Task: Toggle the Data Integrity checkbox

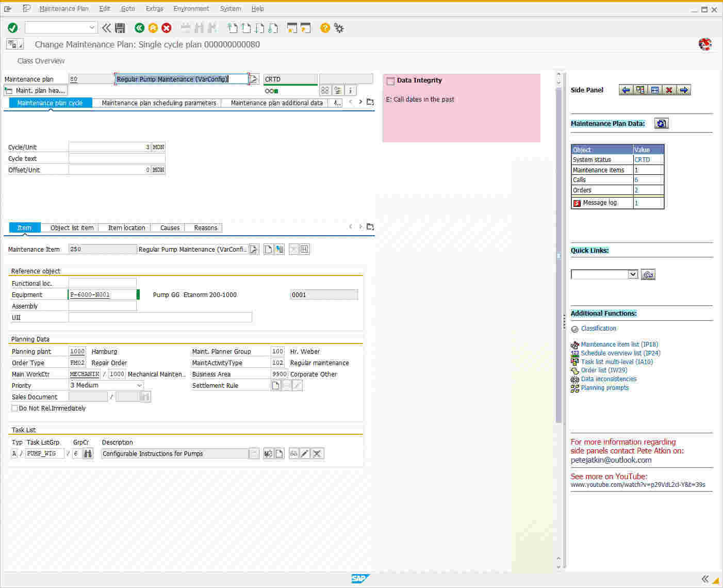Action: coord(390,81)
